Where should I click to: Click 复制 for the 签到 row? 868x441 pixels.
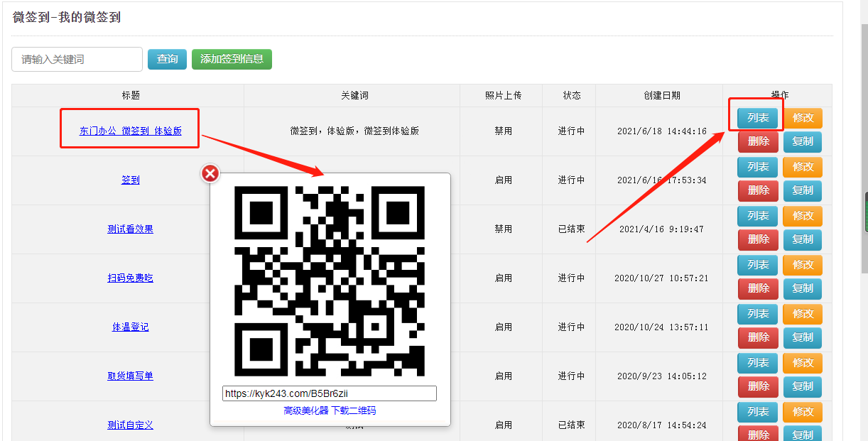(803, 190)
